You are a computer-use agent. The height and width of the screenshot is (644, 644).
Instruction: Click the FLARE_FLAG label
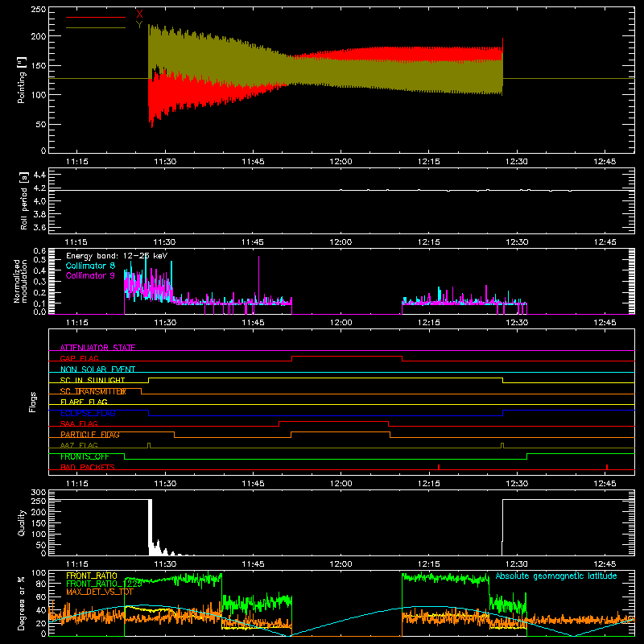84,402
